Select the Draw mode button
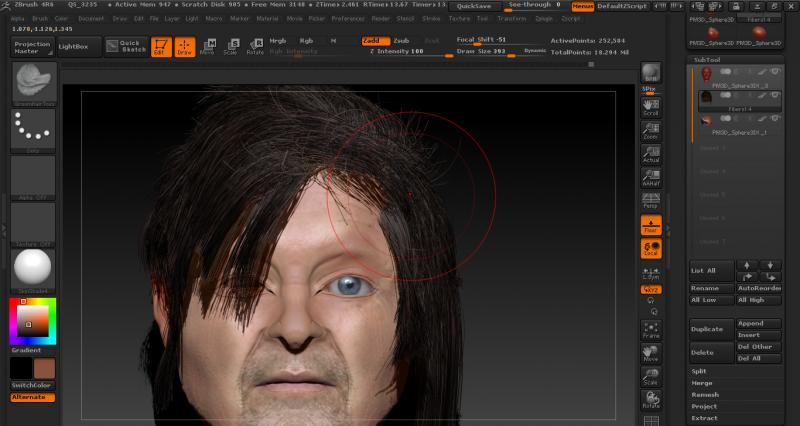Image resolution: width=800 pixels, height=426 pixels. [x=184, y=46]
